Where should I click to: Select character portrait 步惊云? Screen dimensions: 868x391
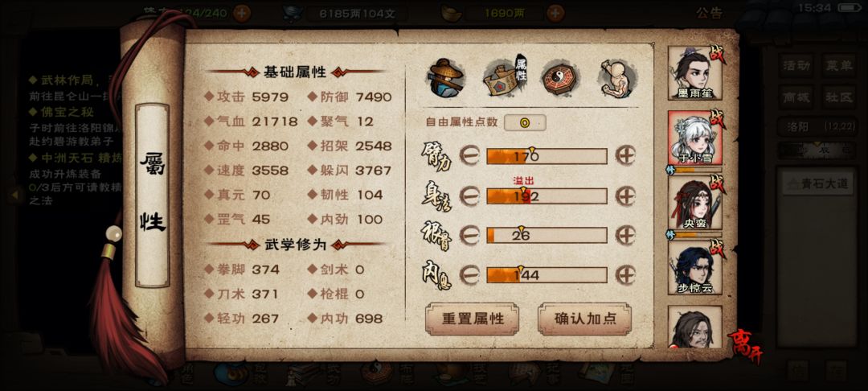(694, 268)
